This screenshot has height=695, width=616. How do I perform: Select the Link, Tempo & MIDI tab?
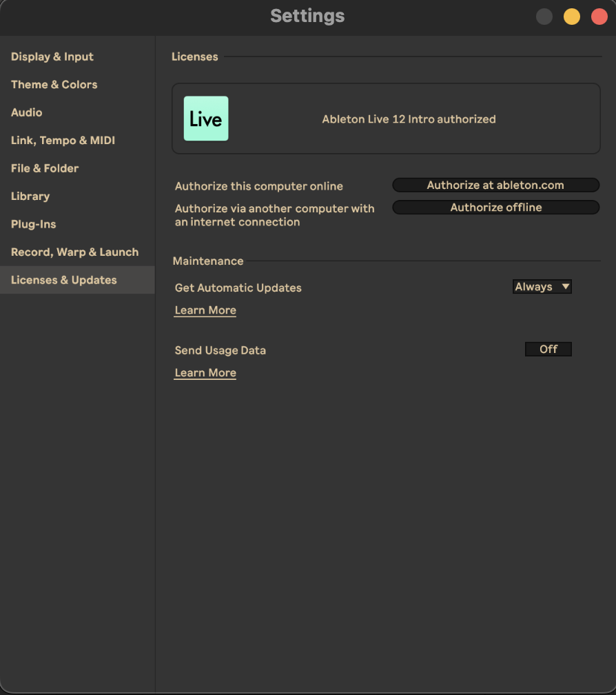(63, 141)
